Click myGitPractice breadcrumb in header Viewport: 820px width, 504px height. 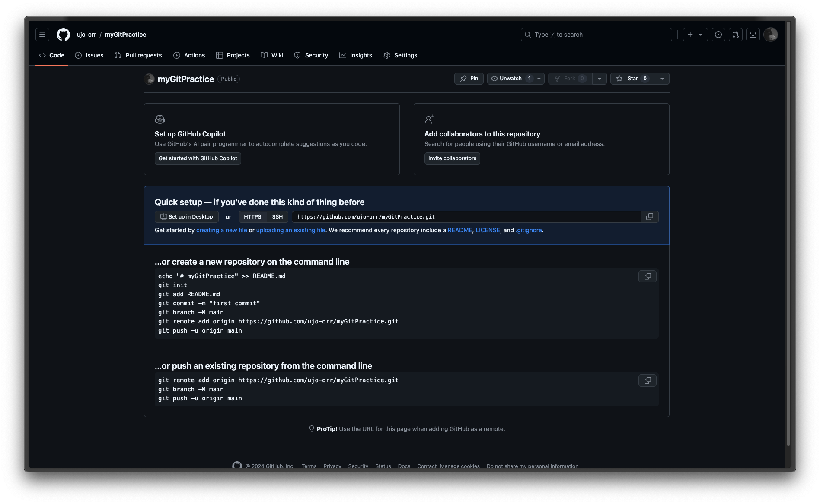125,35
